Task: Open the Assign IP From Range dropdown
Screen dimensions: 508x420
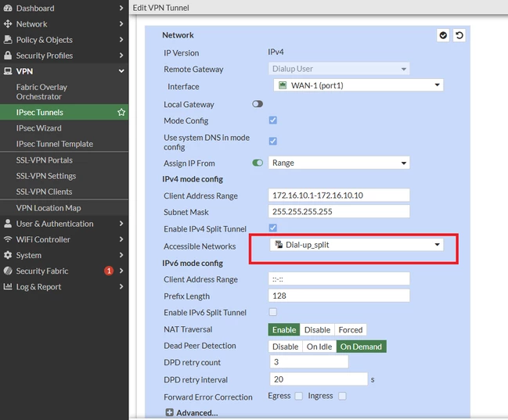Action: tap(339, 163)
